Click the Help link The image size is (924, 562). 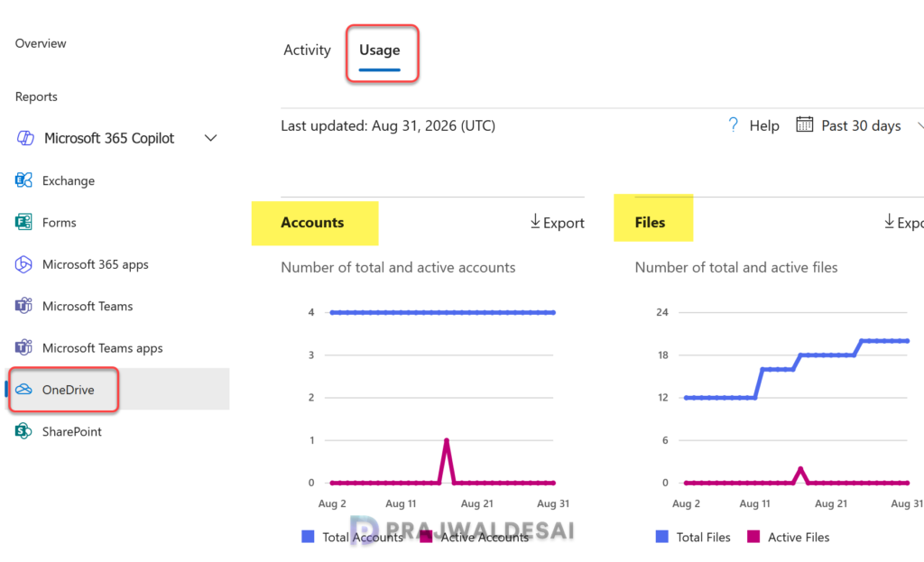coord(764,125)
